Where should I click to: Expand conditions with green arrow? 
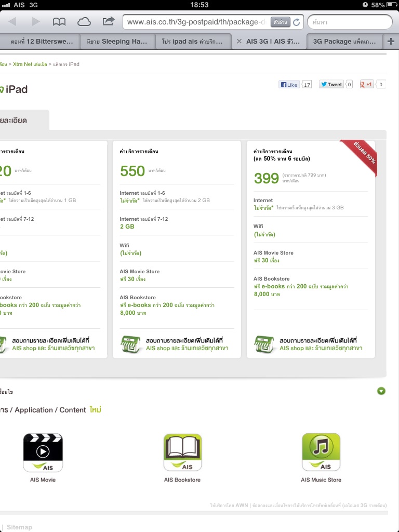click(381, 391)
